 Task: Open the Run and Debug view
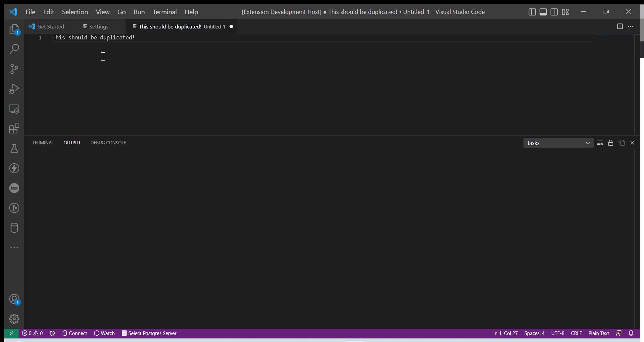[14, 88]
